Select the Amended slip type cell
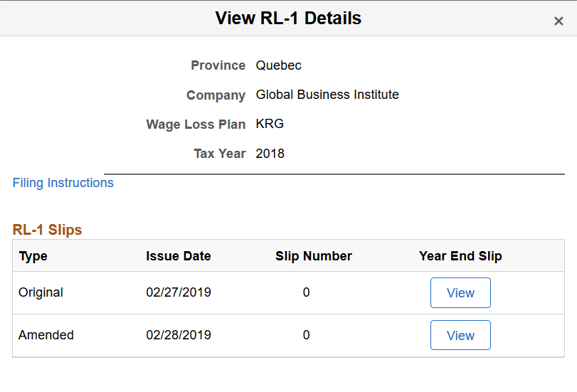 click(x=46, y=335)
